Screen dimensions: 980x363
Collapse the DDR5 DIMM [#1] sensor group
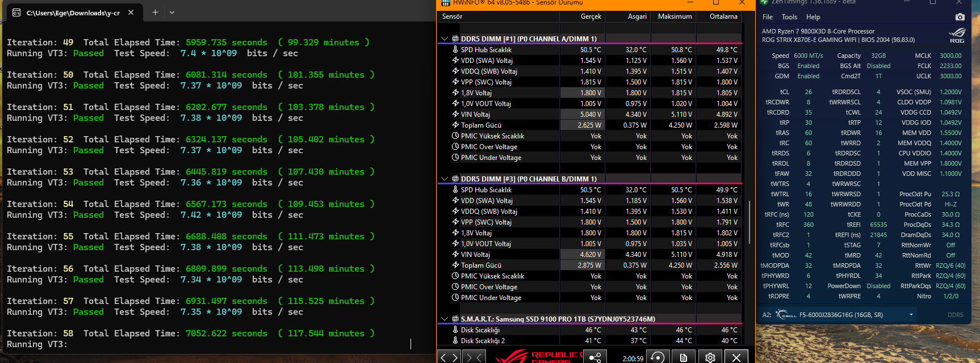point(444,39)
